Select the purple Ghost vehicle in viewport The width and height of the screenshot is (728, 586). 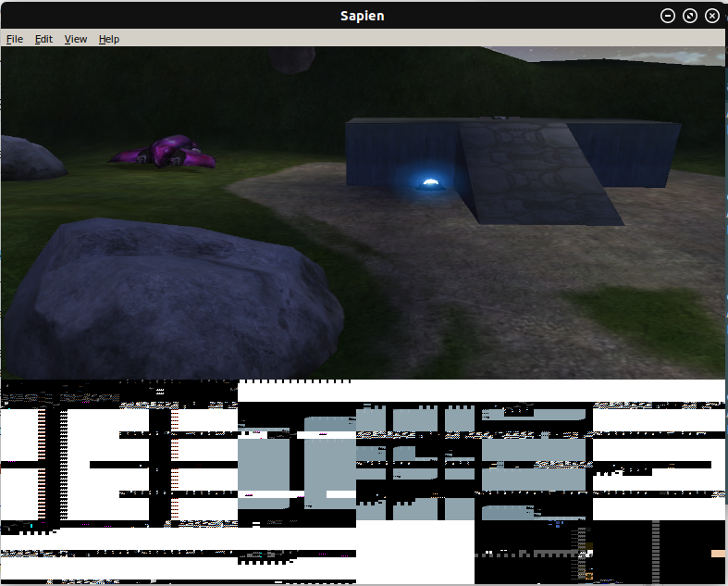coord(164,152)
